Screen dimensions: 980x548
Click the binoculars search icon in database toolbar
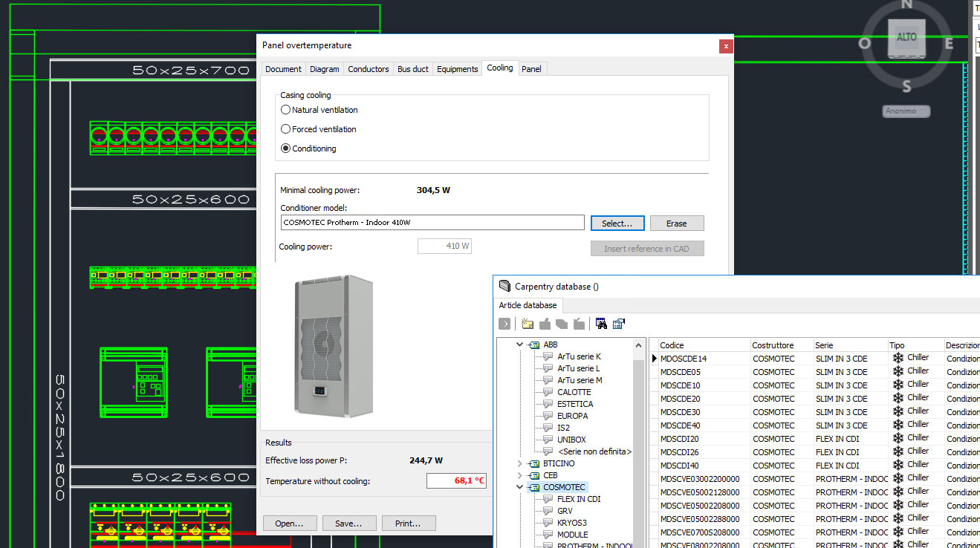601,324
